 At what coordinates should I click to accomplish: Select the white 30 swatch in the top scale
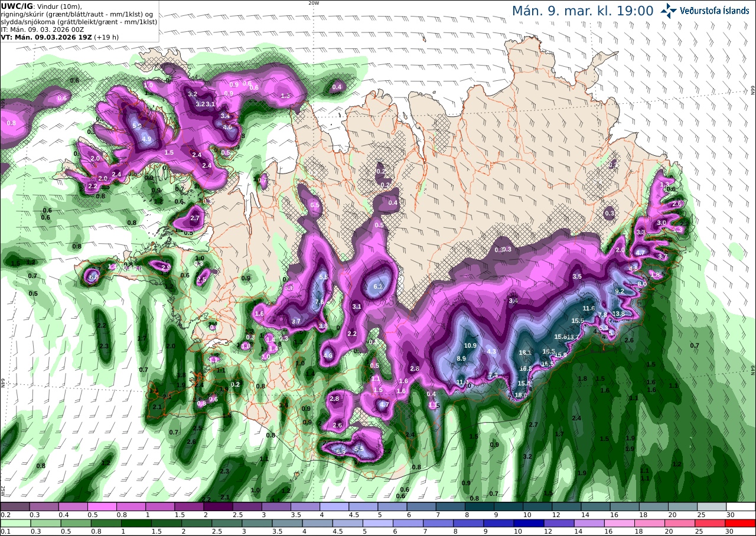coord(741,506)
